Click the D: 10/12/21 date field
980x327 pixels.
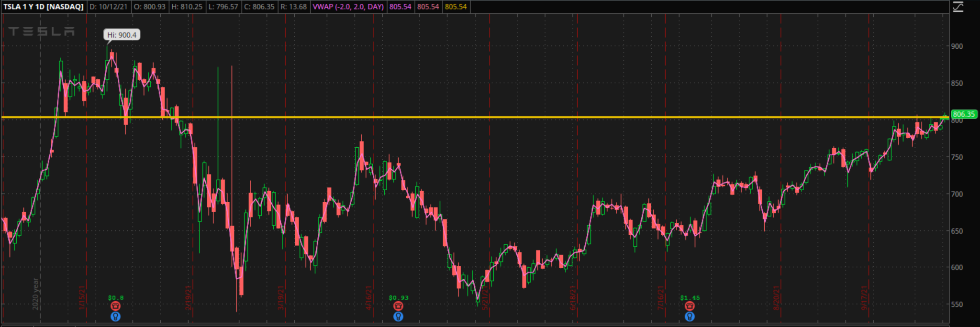click(109, 7)
